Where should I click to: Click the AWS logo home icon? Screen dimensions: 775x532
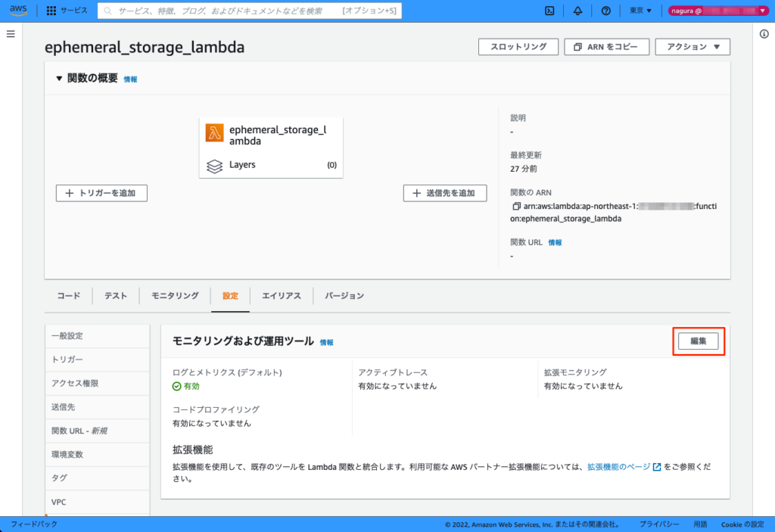click(x=18, y=11)
